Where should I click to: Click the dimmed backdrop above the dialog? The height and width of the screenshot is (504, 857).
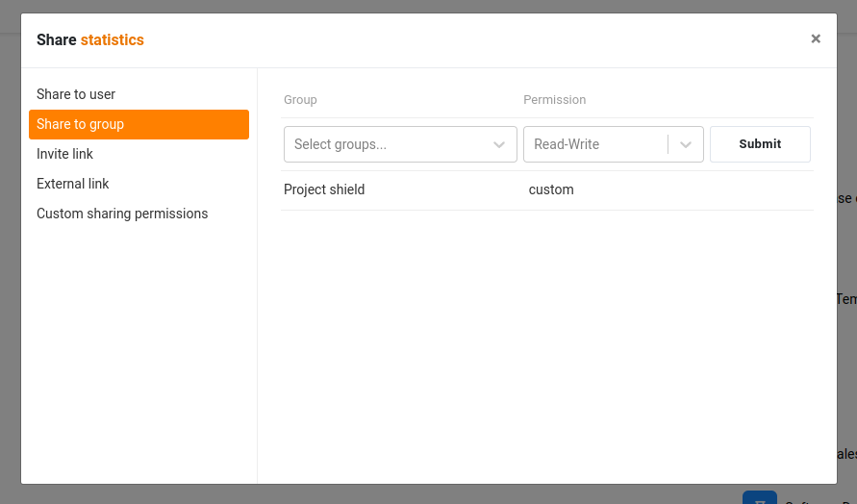pyautogui.click(x=429, y=6)
